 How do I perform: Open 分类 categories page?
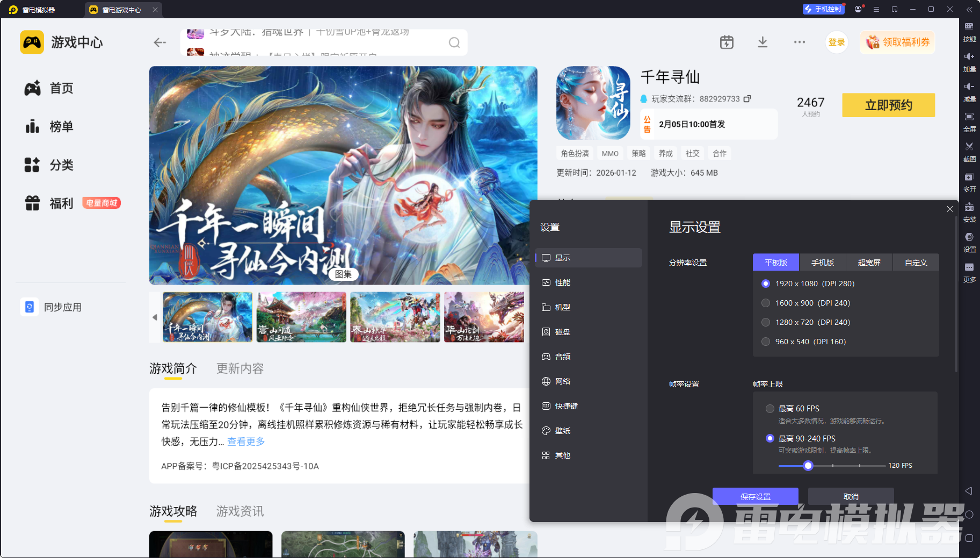[x=49, y=165]
